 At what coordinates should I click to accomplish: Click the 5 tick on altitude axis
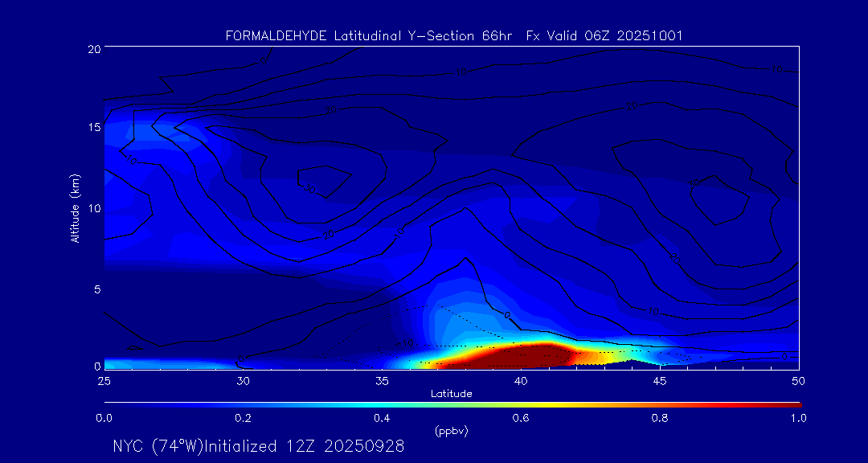[x=96, y=288]
